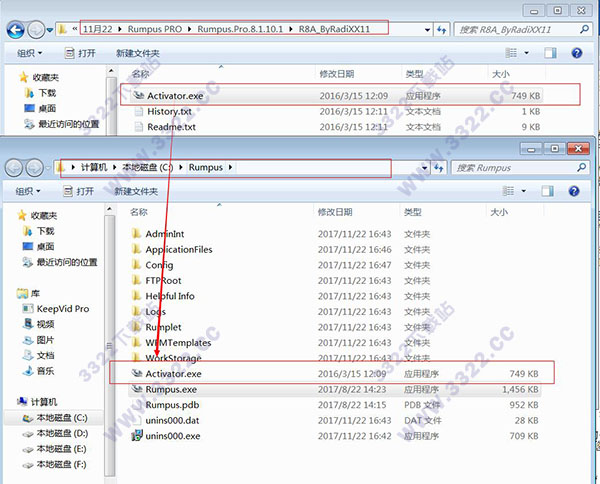This screenshot has width=600, height=484.
Task: Click Forward arrow in R8A_ByRadiXX11 window
Action: (36, 30)
